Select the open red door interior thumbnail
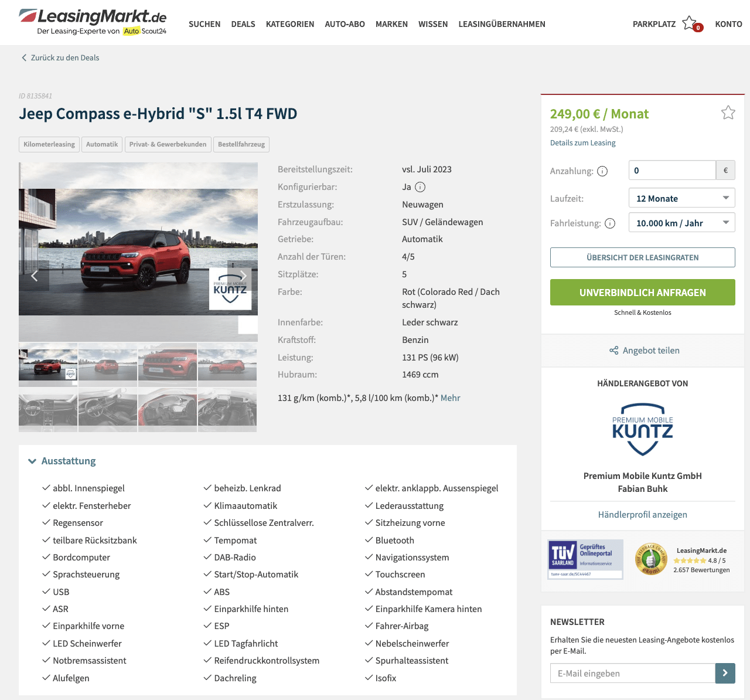The width and height of the screenshot is (750, 700). [168, 410]
